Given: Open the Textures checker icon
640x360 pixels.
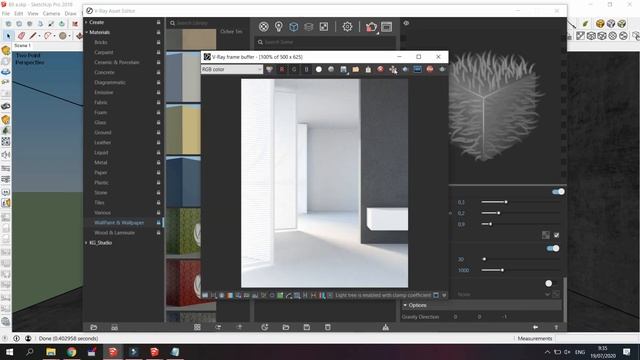Looking at the screenshot, I should (323, 27).
